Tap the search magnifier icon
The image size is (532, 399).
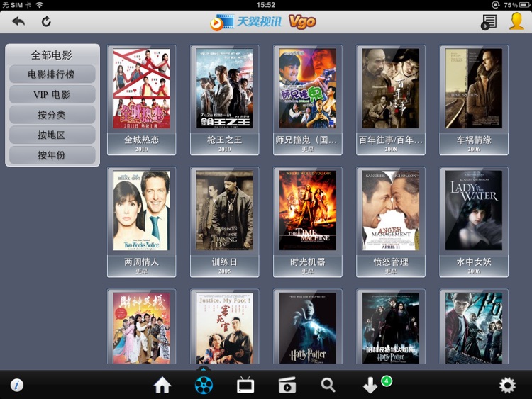[x=328, y=385]
